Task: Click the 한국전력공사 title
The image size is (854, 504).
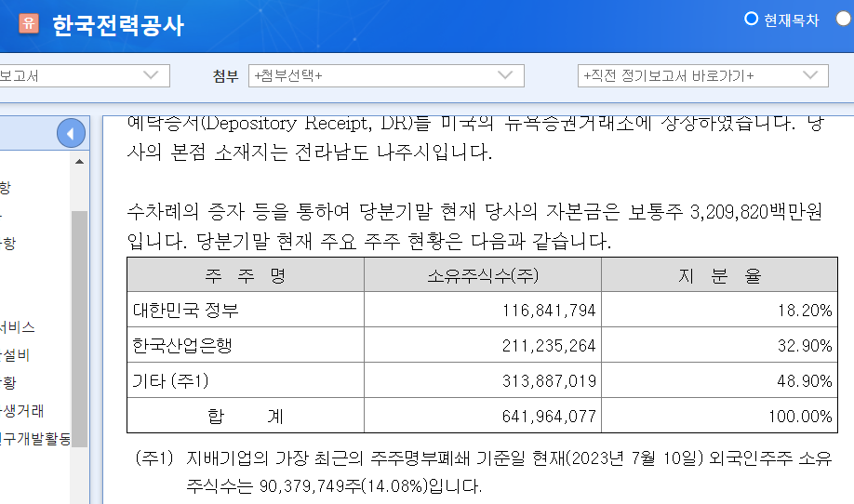Action: click(x=118, y=26)
